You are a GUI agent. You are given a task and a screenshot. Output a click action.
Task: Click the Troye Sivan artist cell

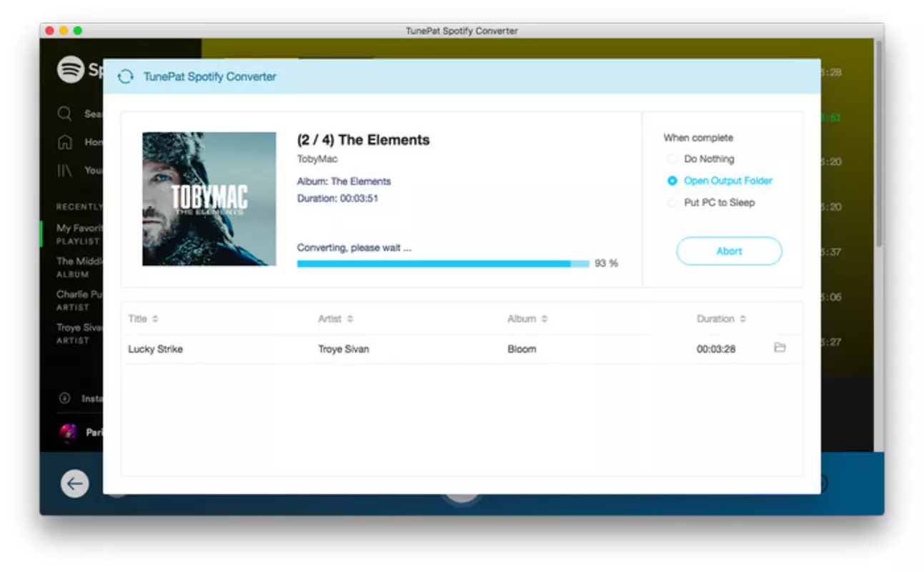[x=344, y=349]
